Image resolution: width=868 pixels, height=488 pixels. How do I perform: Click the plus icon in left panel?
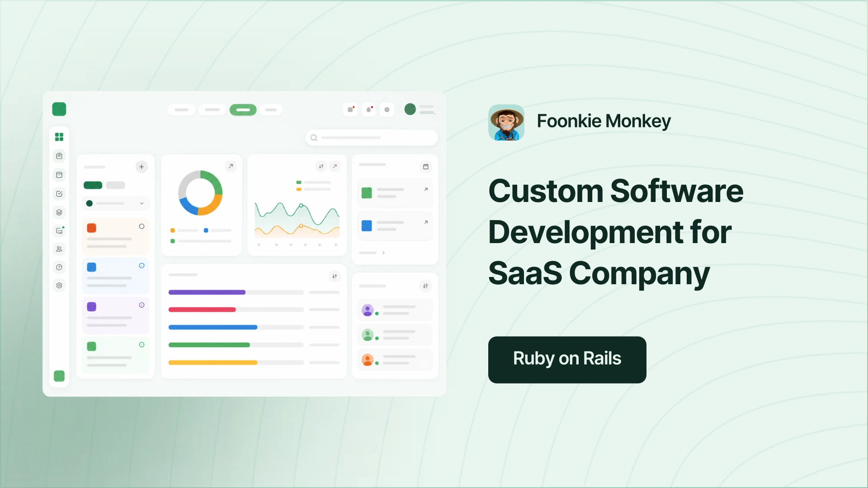[x=142, y=167]
